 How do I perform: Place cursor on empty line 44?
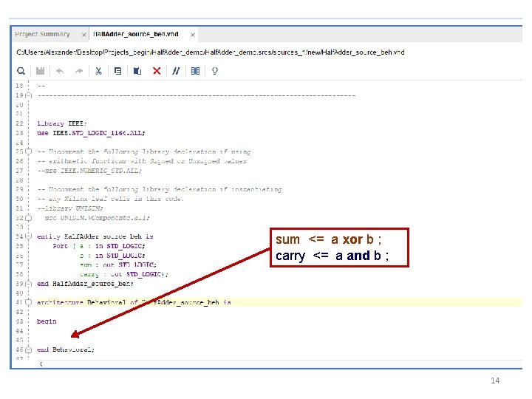click(279, 330)
